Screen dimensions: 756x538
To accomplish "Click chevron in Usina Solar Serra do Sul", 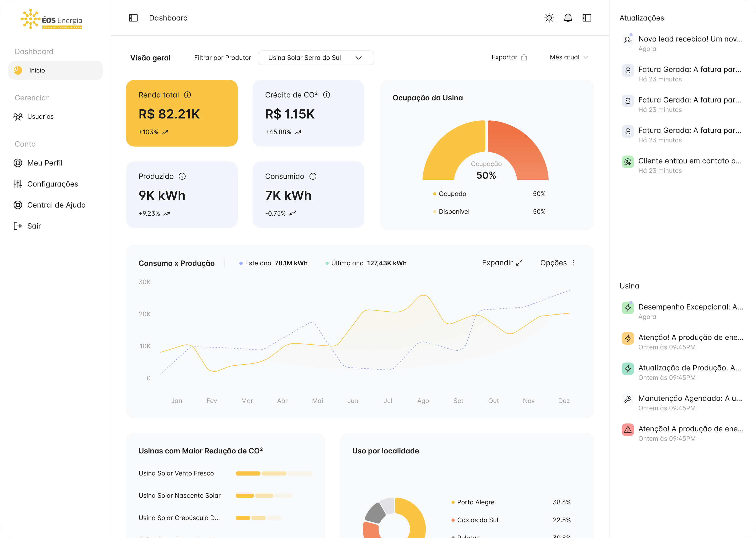I will coord(359,58).
